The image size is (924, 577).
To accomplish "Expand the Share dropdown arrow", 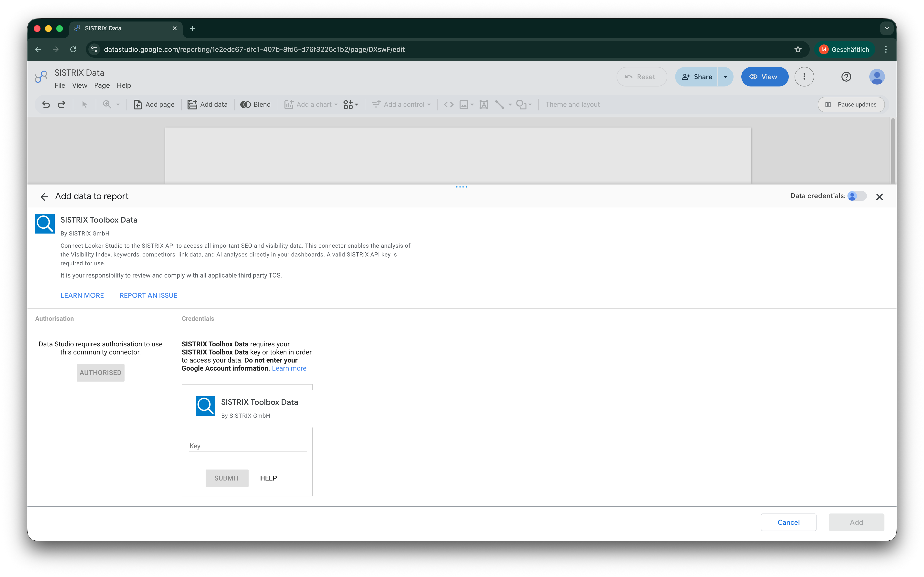I will click(x=725, y=77).
